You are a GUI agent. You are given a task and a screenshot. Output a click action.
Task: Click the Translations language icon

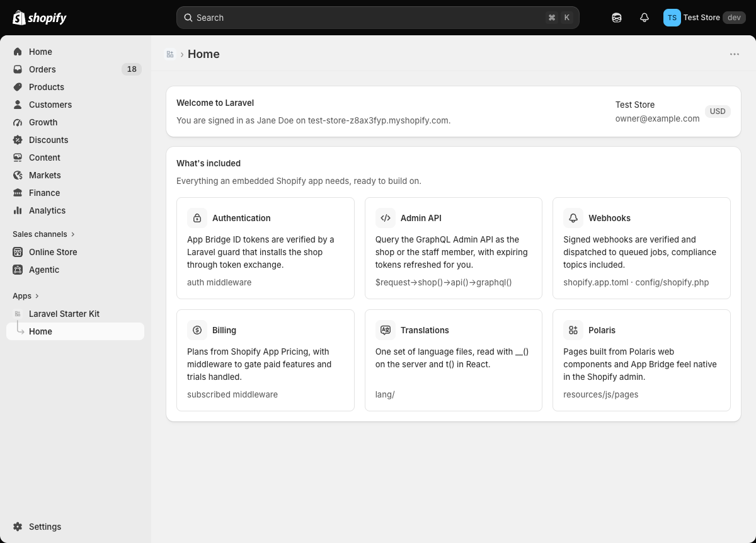coord(386,330)
